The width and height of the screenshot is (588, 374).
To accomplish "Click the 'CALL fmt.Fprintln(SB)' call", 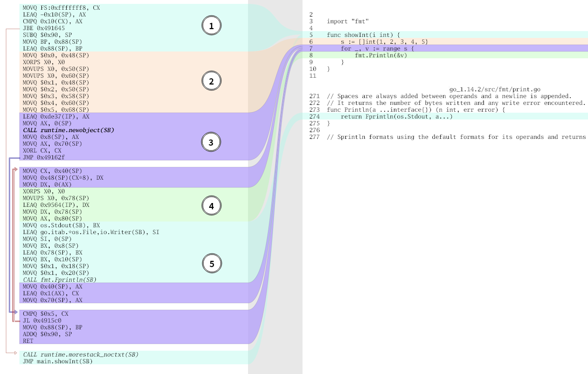I will click(x=59, y=280).
